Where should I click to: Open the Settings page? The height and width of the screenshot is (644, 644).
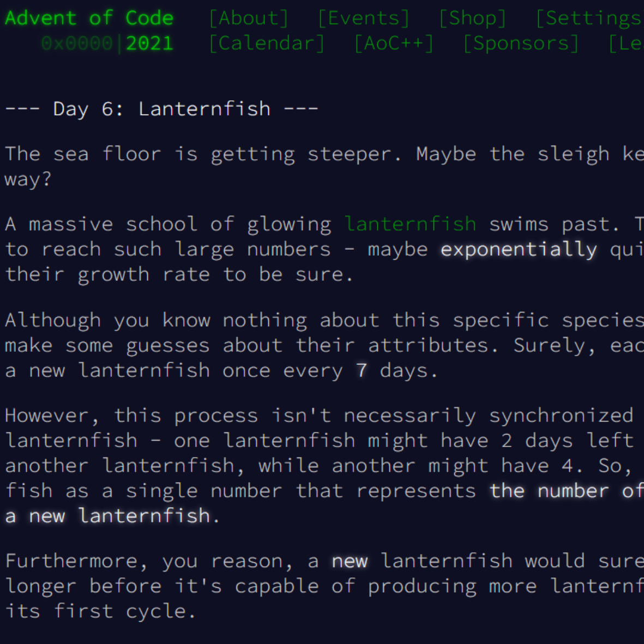[x=589, y=18]
